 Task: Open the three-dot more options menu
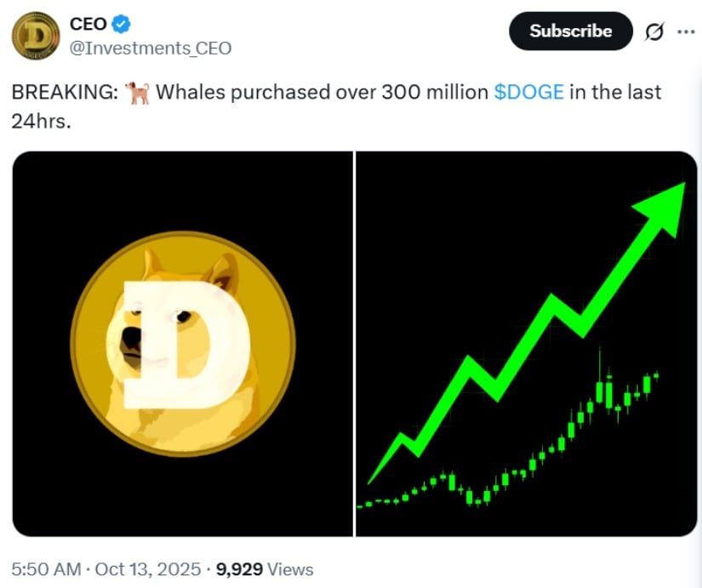[685, 31]
